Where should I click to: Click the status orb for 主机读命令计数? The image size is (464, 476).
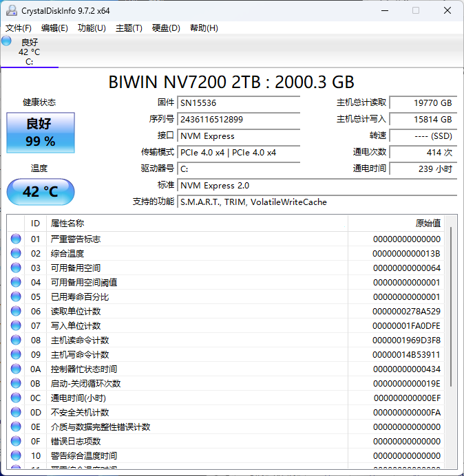coord(16,340)
